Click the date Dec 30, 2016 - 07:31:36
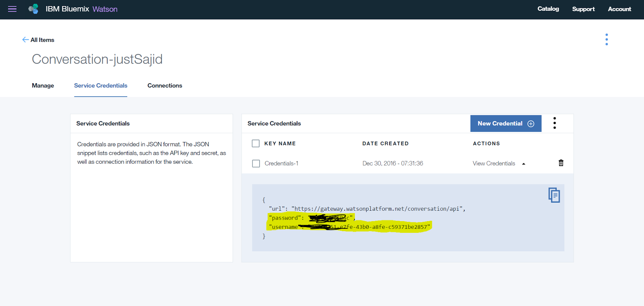 [393, 163]
